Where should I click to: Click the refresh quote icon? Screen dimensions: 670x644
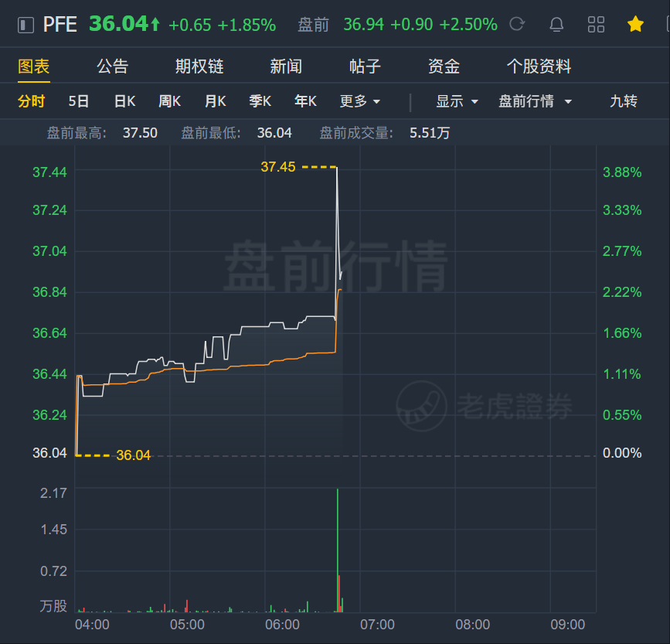point(516,24)
